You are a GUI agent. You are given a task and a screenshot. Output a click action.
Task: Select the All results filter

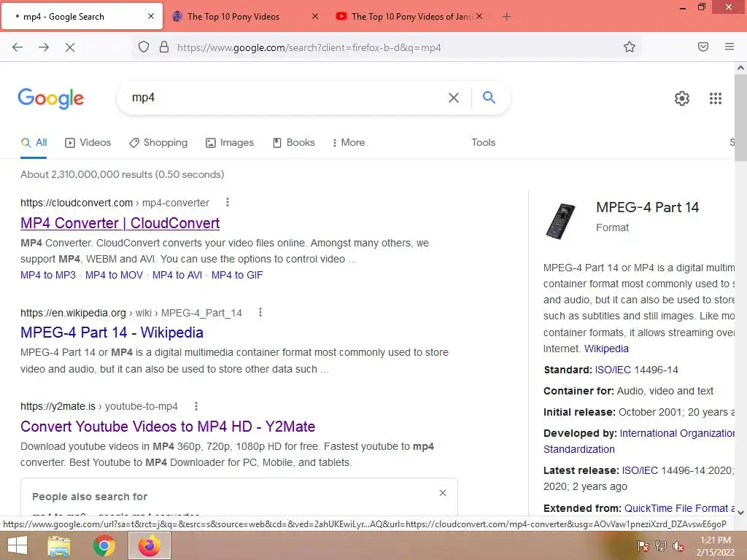click(x=34, y=142)
